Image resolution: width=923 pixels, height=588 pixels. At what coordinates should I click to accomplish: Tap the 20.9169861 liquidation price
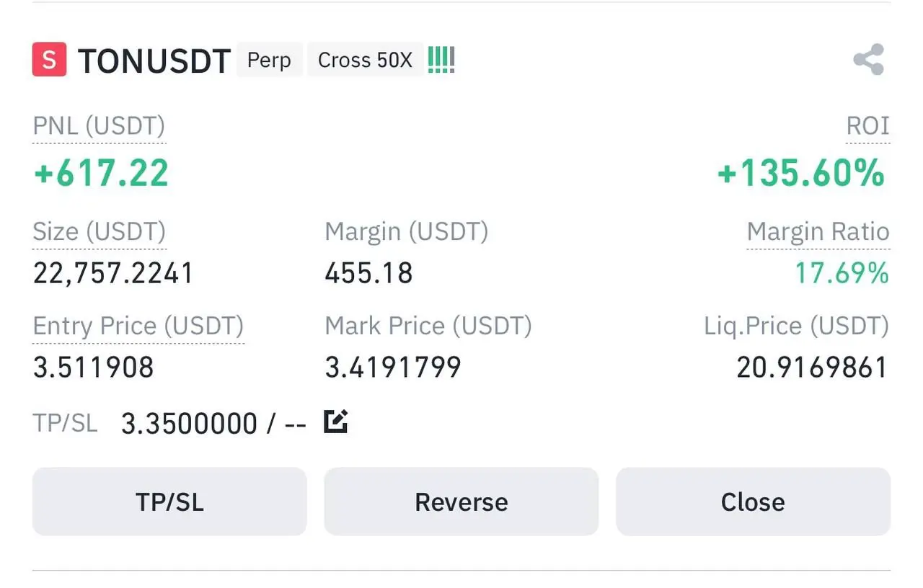[812, 367]
